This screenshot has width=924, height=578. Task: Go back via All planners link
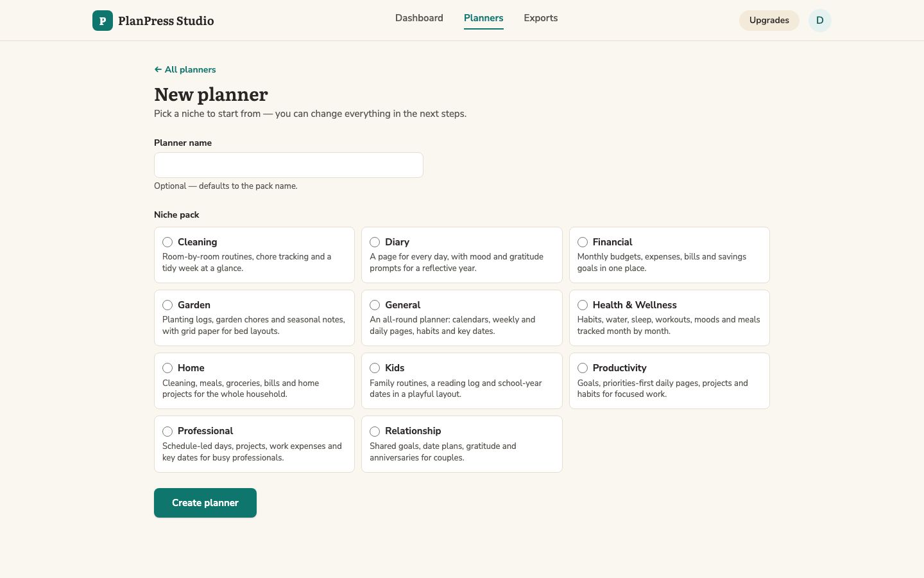click(x=185, y=69)
